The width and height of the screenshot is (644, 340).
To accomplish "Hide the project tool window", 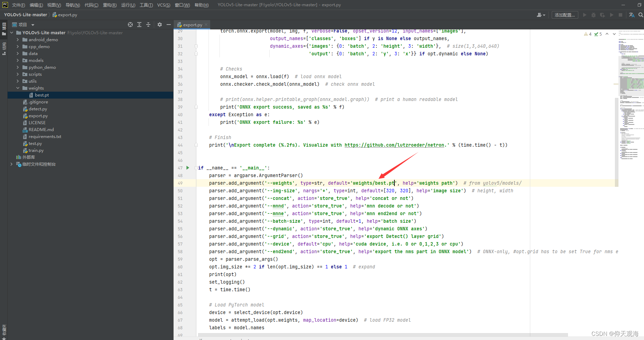I will click(169, 25).
